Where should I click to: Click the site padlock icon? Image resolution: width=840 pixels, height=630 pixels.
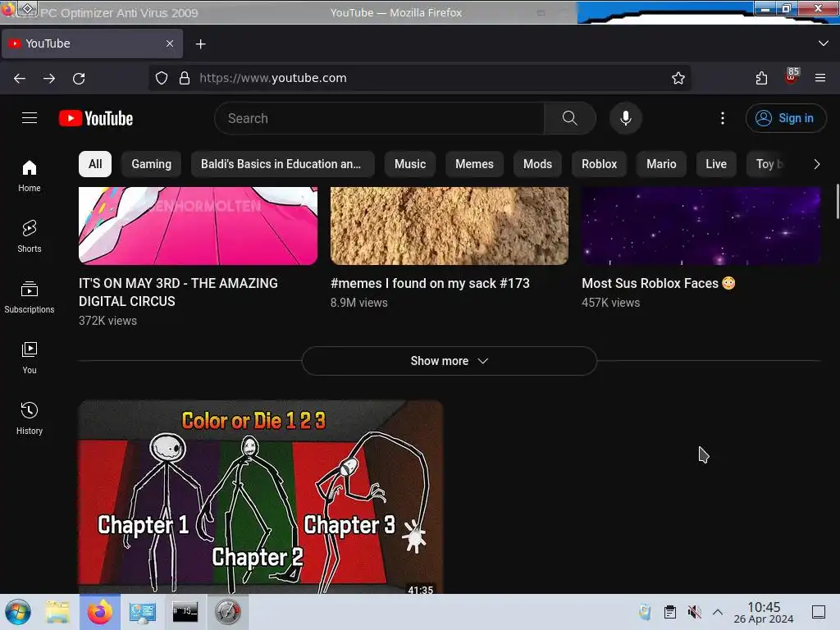[x=185, y=78]
